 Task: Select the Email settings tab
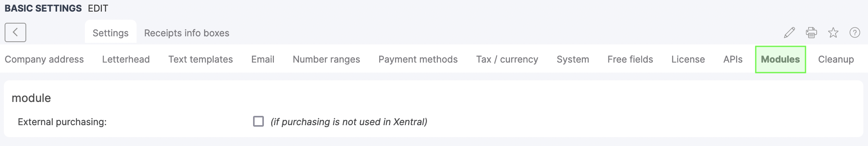263,59
